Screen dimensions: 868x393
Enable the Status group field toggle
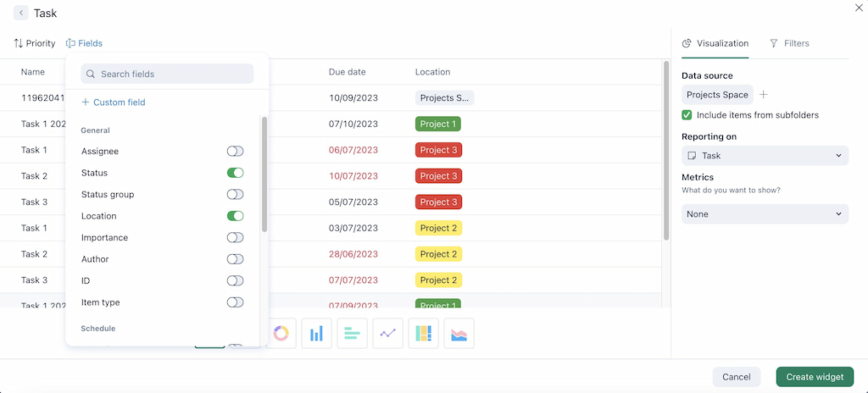tap(236, 194)
